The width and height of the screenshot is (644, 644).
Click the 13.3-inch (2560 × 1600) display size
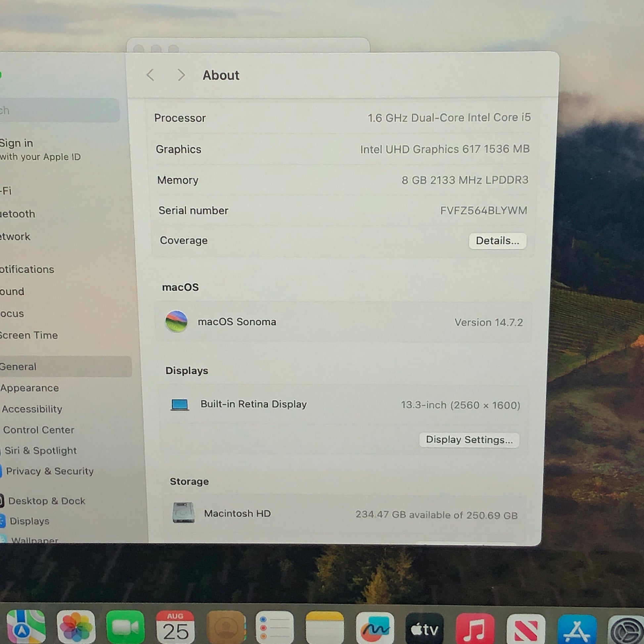tap(460, 405)
